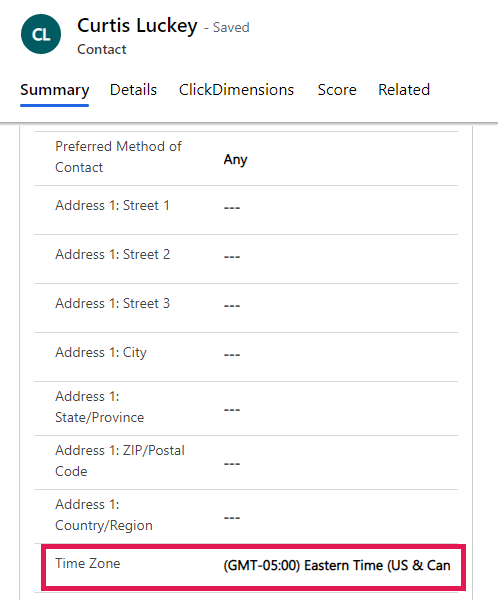
Task: Edit the Address 1: Street 3 field
Action: point(341,305)
